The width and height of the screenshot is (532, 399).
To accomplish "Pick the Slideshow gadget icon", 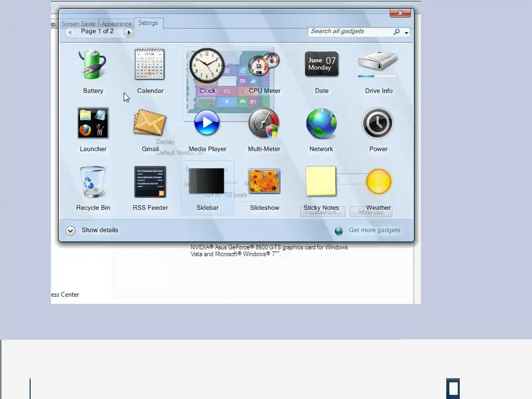I will point(264,181).
